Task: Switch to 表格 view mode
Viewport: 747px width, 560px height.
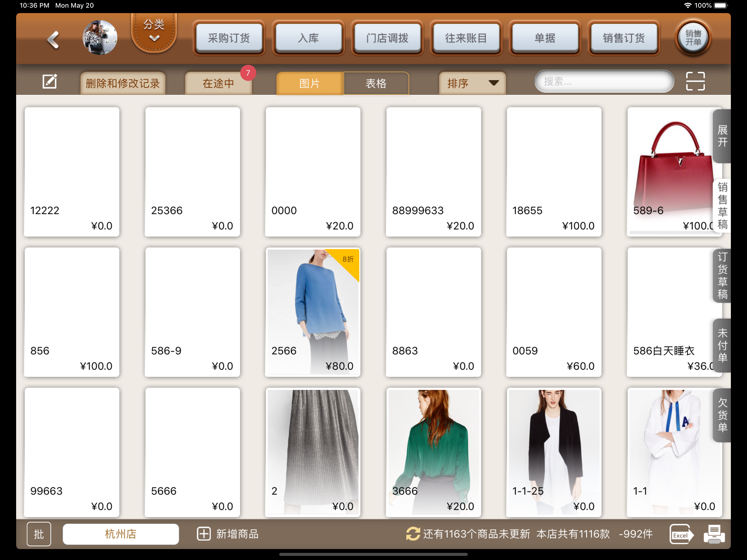Action: point(376,83)
